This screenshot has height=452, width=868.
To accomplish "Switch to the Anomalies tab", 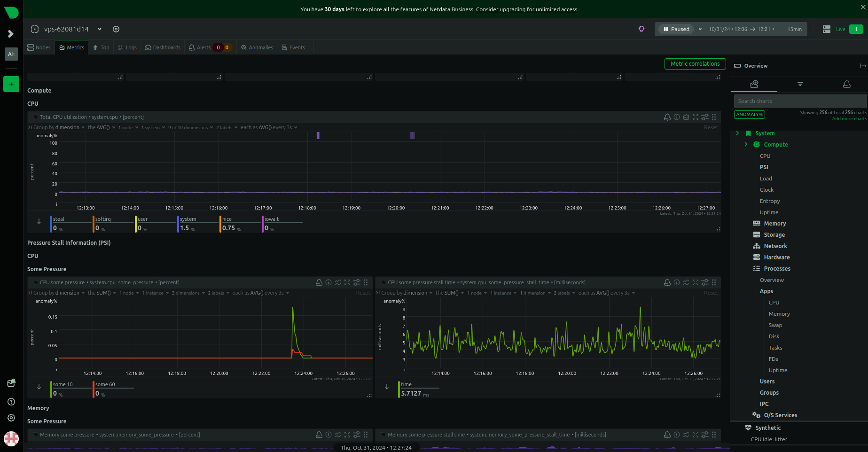I will pos(257,47).
